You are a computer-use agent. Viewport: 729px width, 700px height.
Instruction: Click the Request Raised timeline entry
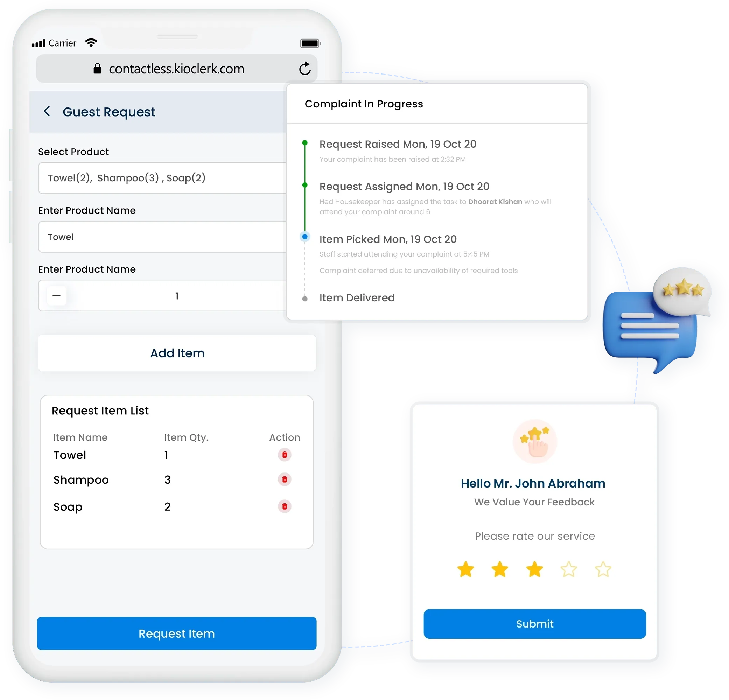[397, 144]
